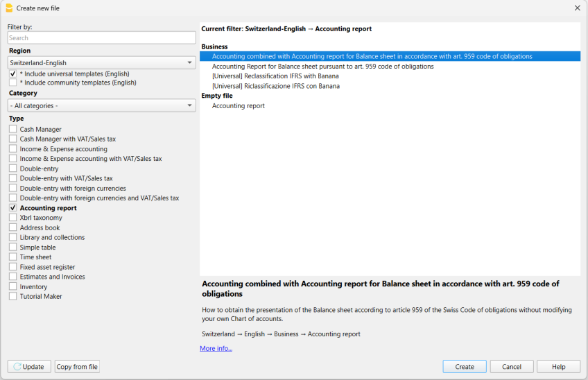Open the Region dropdown Switzerland-English
The width and height of the screenshot is (588, 380).
click(x=101, y=62)
